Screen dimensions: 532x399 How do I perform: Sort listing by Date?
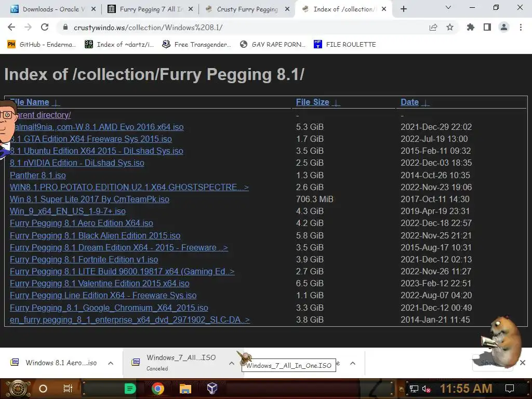[x=409, y=102]
